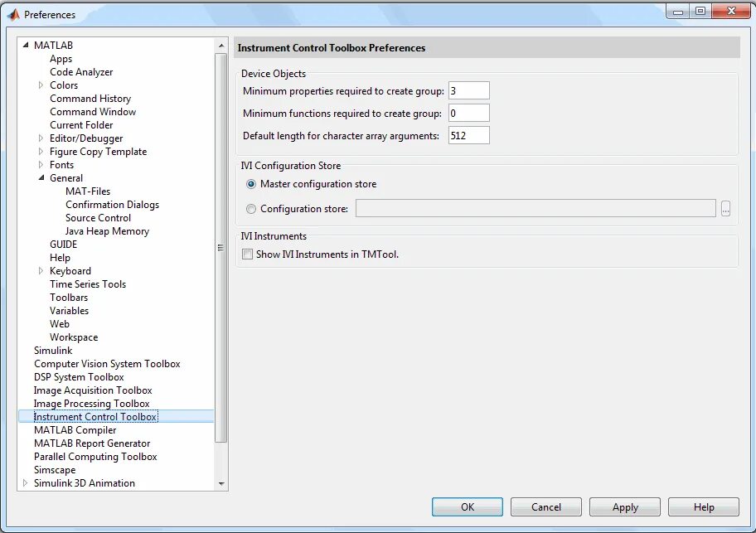Select Parallel Computing Toolbox

pos(95,457)
